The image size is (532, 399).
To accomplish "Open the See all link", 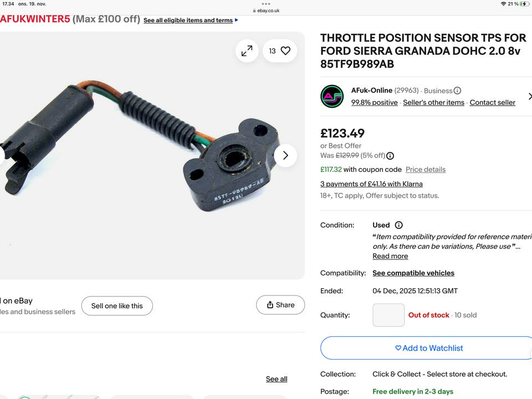I will (x=277, y=379).
